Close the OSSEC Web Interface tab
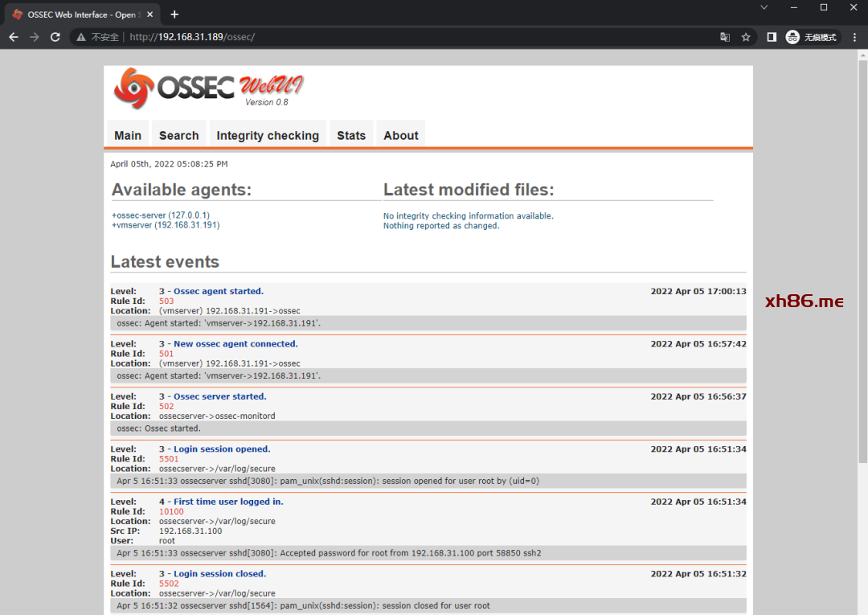Image resolution: width=868 pixels, height=615 pixels. click(x=149, y=14)
